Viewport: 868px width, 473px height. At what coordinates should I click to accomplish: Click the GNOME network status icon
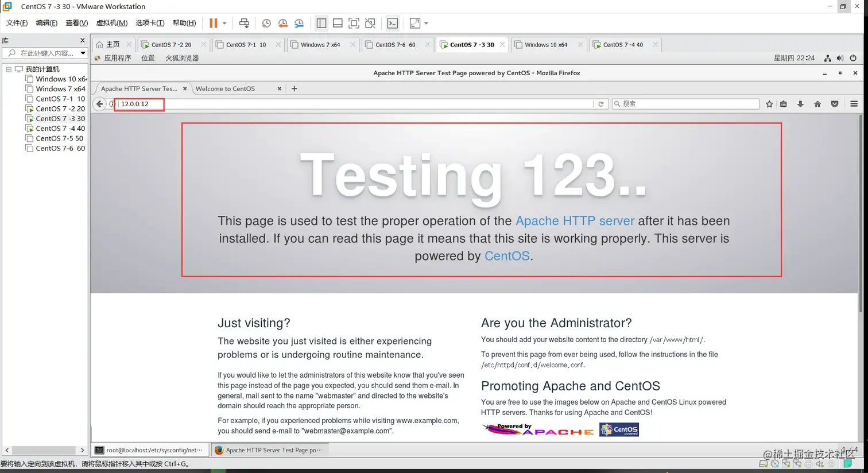(827, 58)
